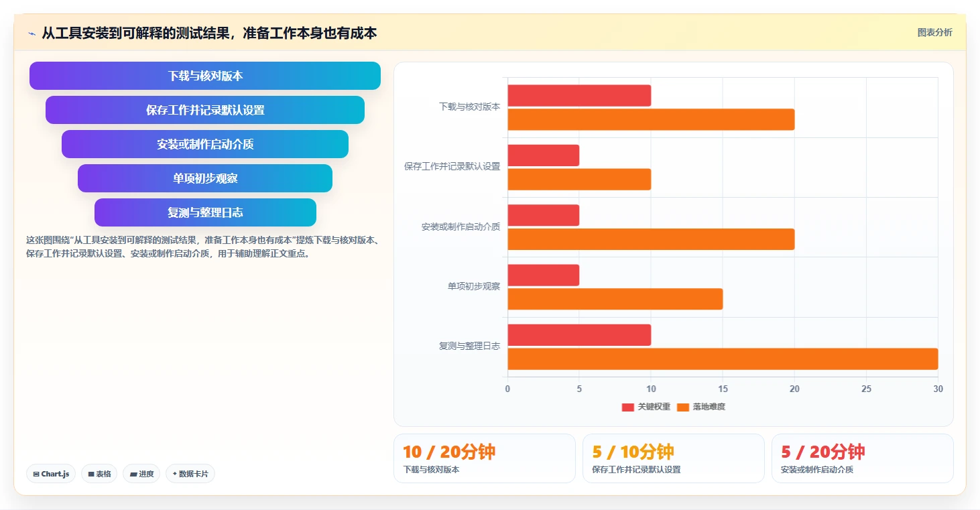Click the red 保存工作并记录默认设置 chart bar
Image resolution: width=980 pixels, height=510 pixels.
(x=543, y=155)
